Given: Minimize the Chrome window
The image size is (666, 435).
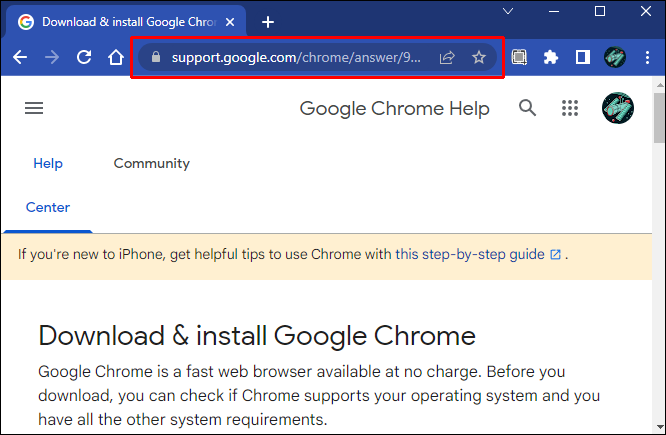Looking at the screenshot, I should tap(554, 11).
